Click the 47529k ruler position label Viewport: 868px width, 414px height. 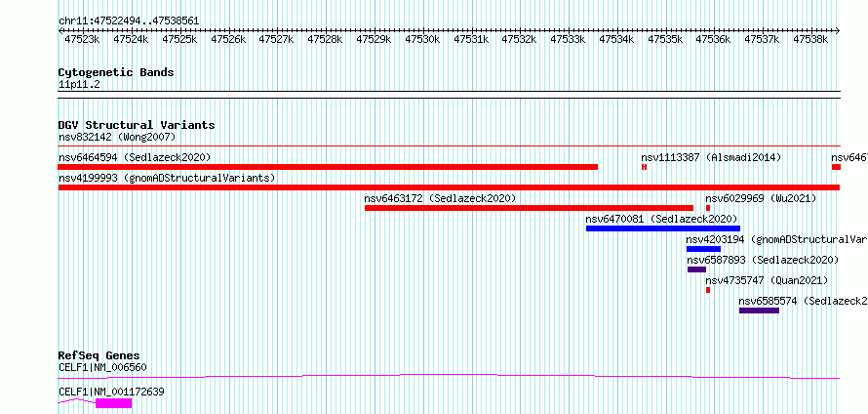click(374, 39)
